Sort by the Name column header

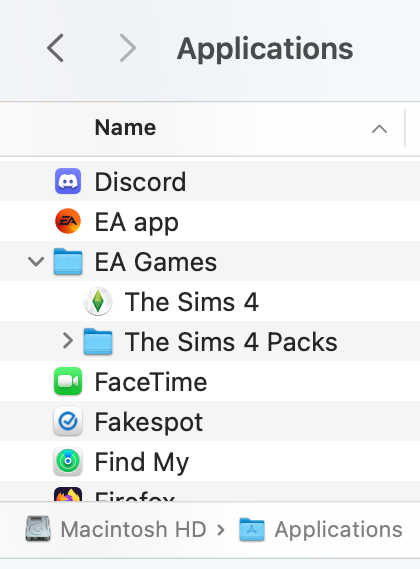(x=125, y=128)
